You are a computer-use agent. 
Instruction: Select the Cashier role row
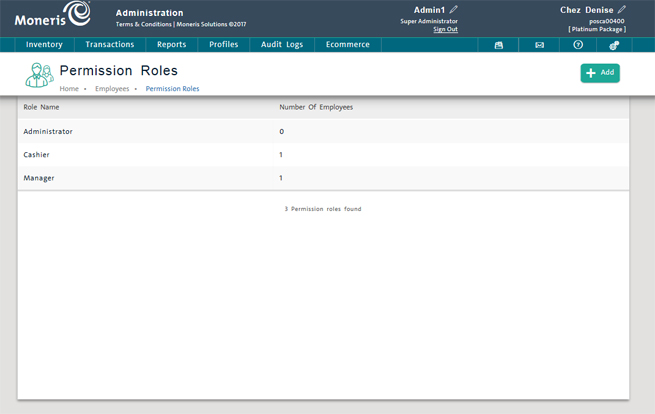click(323, 155)
